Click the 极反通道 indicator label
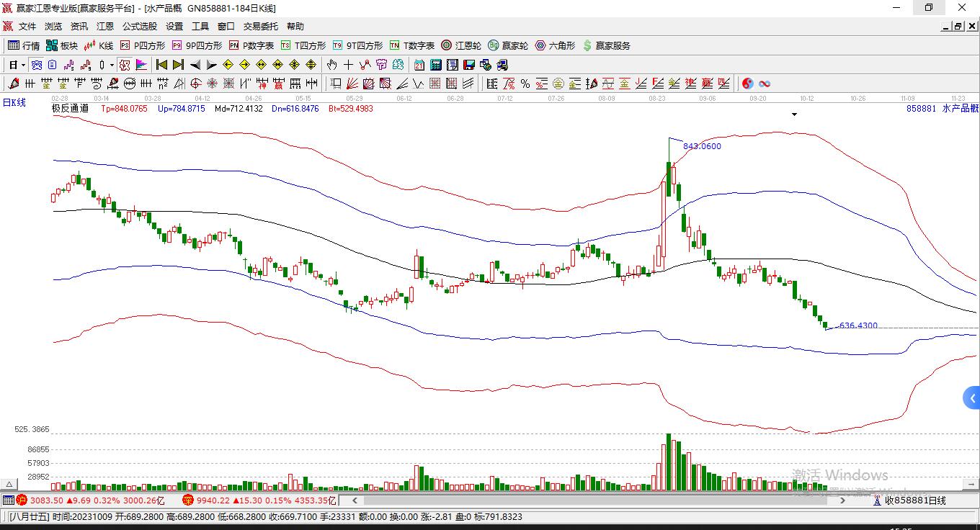 70,109
